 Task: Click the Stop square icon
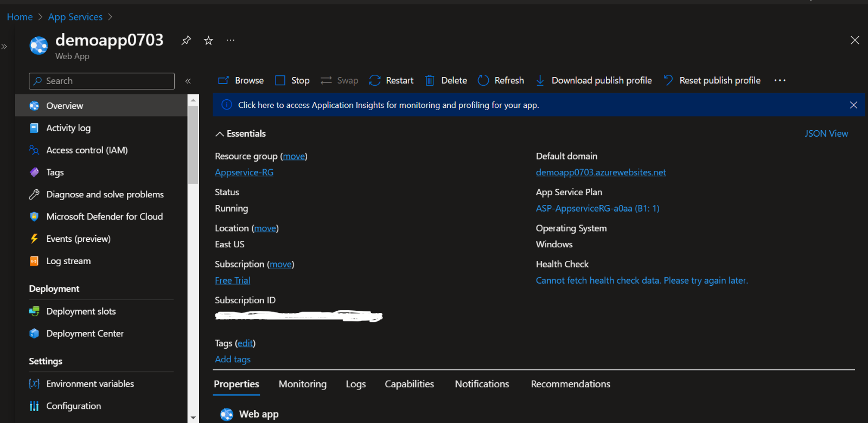pos(280,80)
